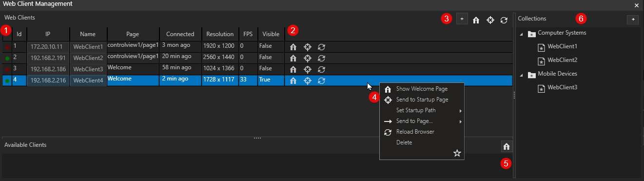Image resolution: width=644 pixels, height=181 pixels.
Task: Click the '2560 x 1440' resolution cell
Action: coord(220,58)
